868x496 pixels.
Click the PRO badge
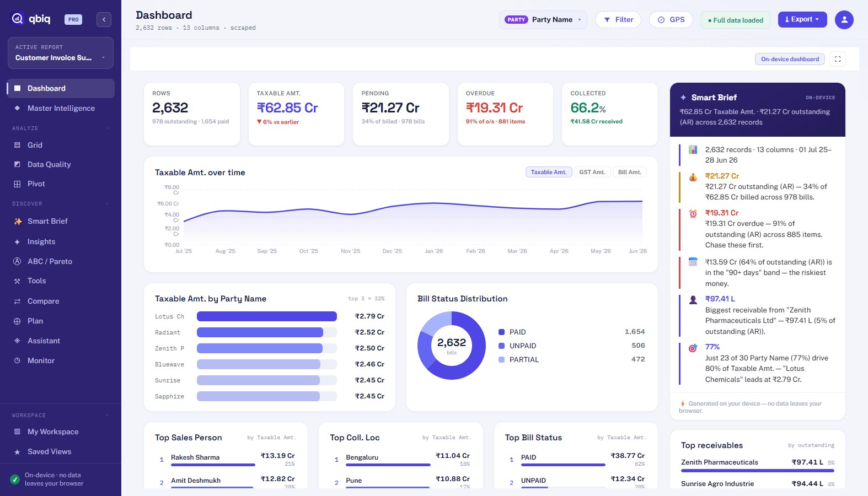(73, 19)
